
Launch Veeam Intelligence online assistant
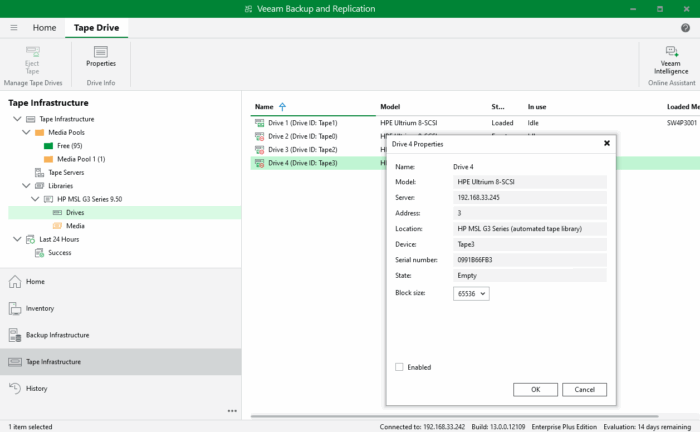point(671,60)
